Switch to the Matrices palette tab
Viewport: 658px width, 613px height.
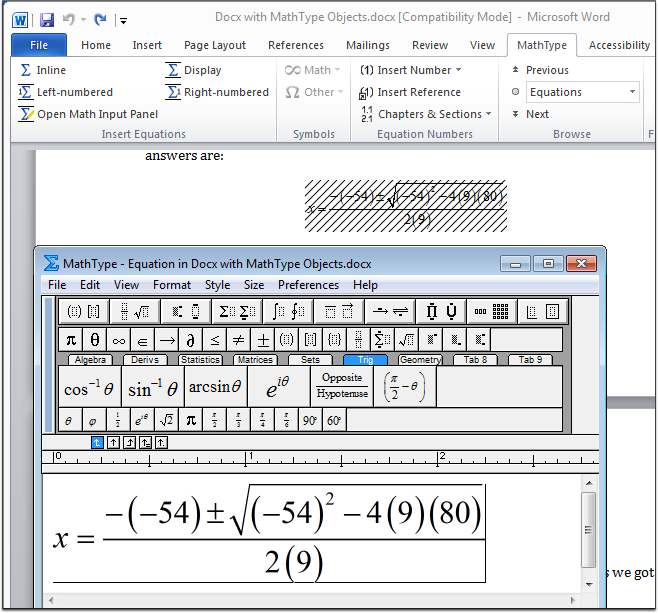(x=255, y=360)
